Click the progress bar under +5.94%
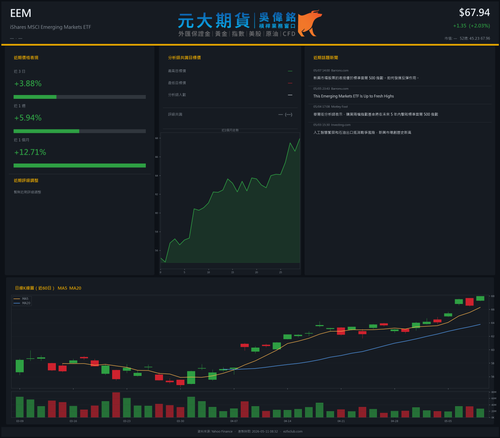The height and width of the screenshot is (438, 500). click(x=80, y=131)
